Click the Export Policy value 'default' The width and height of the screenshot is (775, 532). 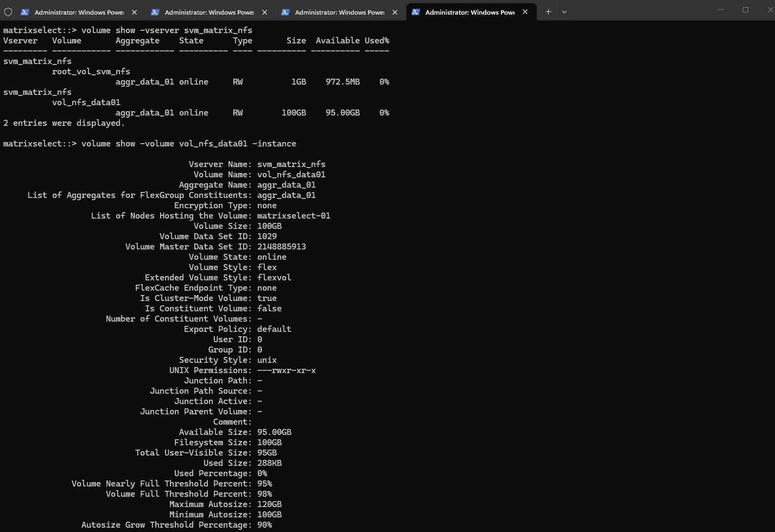tap(274, 329)
